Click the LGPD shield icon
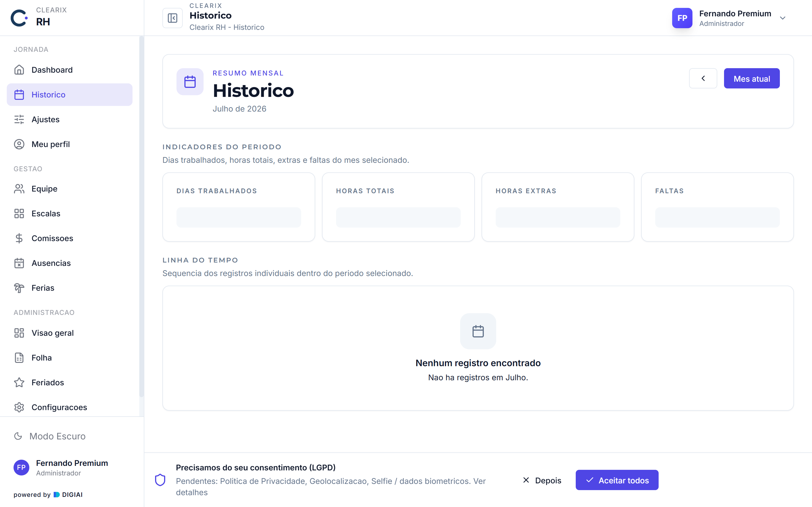This screenshot has width=812, height=507. [x=160, y=480]
